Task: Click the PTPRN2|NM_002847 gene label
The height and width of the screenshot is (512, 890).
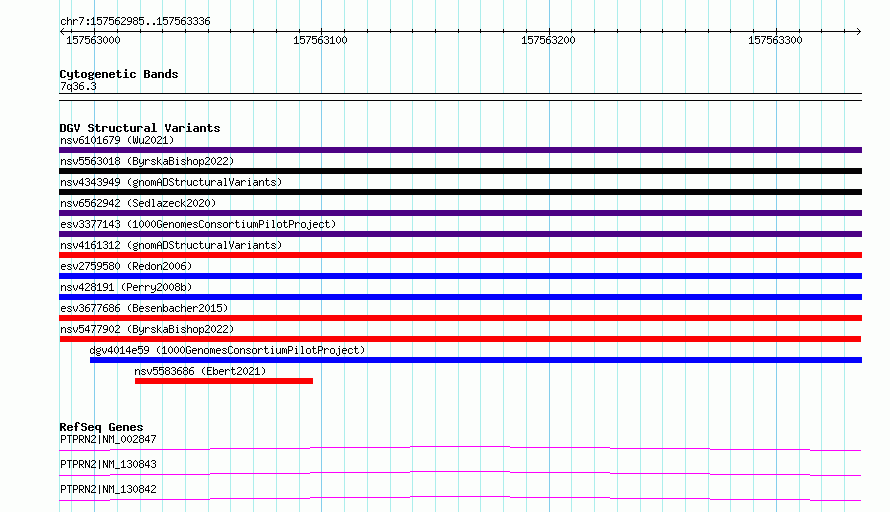Action: pyautogui.click(x=108, y=439)
